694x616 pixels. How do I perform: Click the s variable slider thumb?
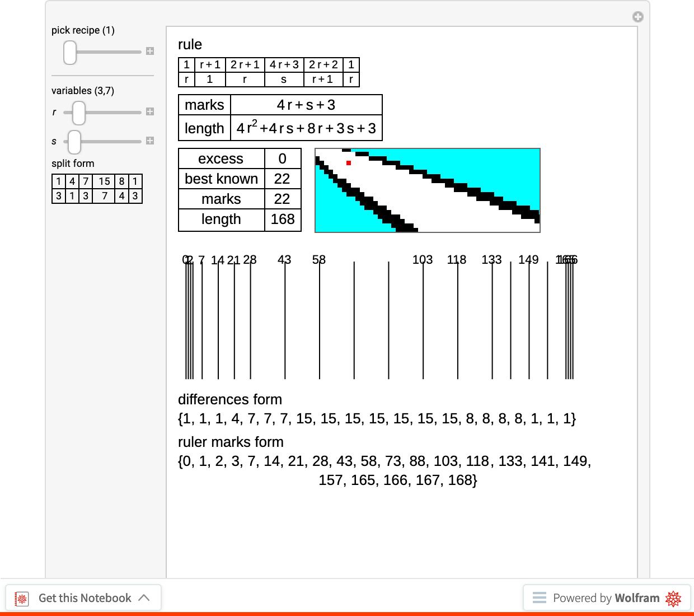point(74,142)
